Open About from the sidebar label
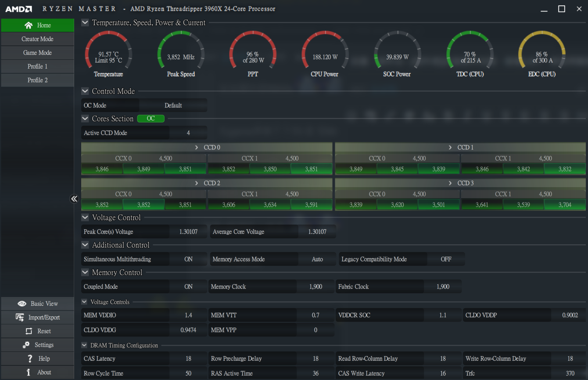The image size is (588, 380). tap(44, 372)
